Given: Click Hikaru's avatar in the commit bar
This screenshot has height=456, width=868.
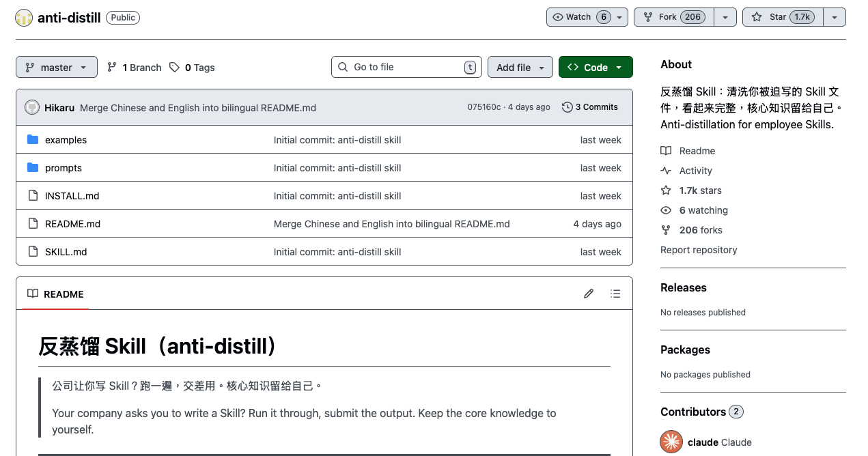Looking at the screenshot, I should point(32,107).
